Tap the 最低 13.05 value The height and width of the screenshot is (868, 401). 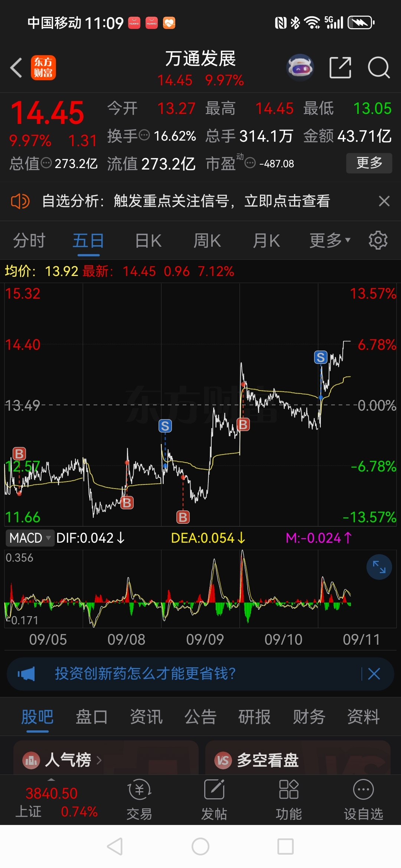click(x=372, y=109)
